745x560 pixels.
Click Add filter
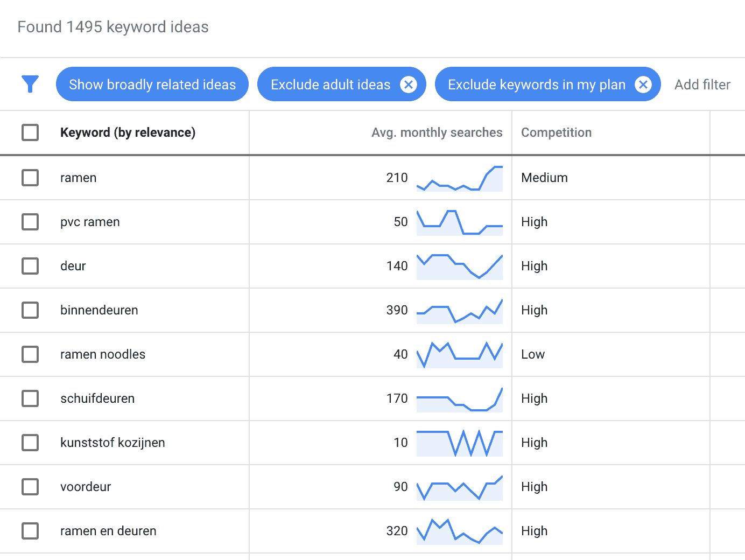tap(702, 85)
